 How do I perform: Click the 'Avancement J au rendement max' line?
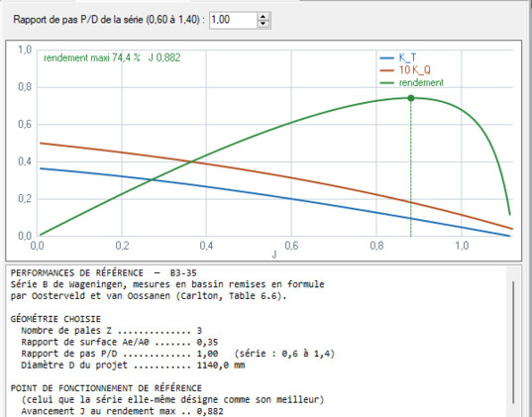pyautogui.click(x=122, y=411)
